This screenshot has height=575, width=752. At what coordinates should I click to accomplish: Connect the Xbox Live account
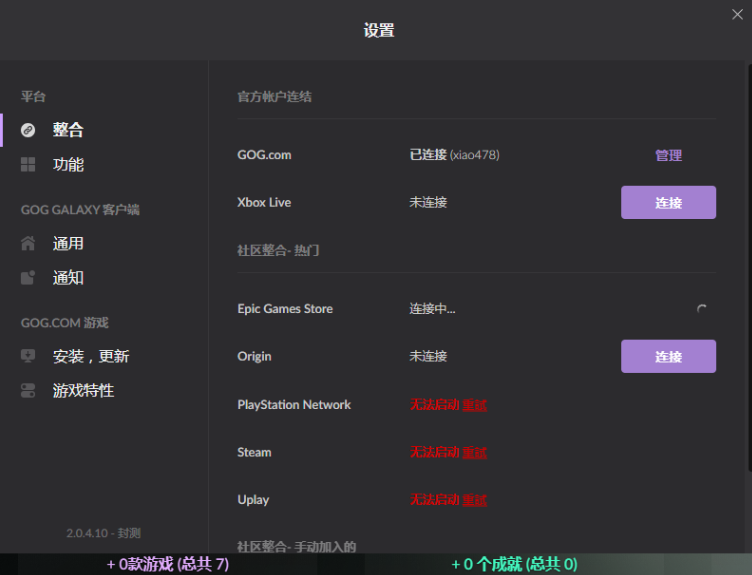pyautogui.click(x=668, y=202)
